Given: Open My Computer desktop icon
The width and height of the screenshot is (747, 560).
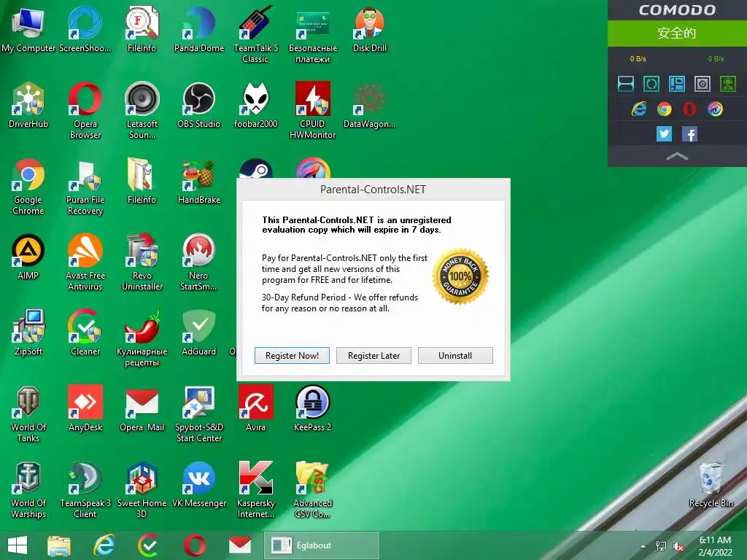Looking at the screenshot, I should tap(28, 29).
